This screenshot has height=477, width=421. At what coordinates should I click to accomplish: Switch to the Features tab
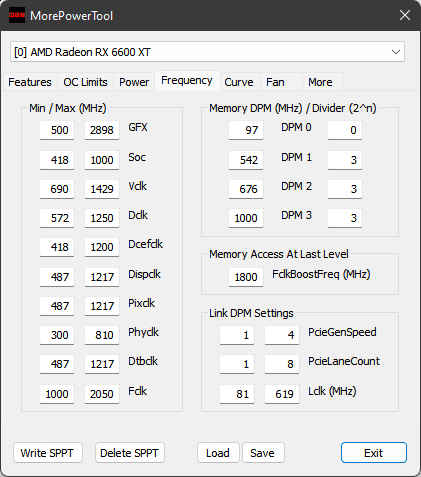(30, 82)
